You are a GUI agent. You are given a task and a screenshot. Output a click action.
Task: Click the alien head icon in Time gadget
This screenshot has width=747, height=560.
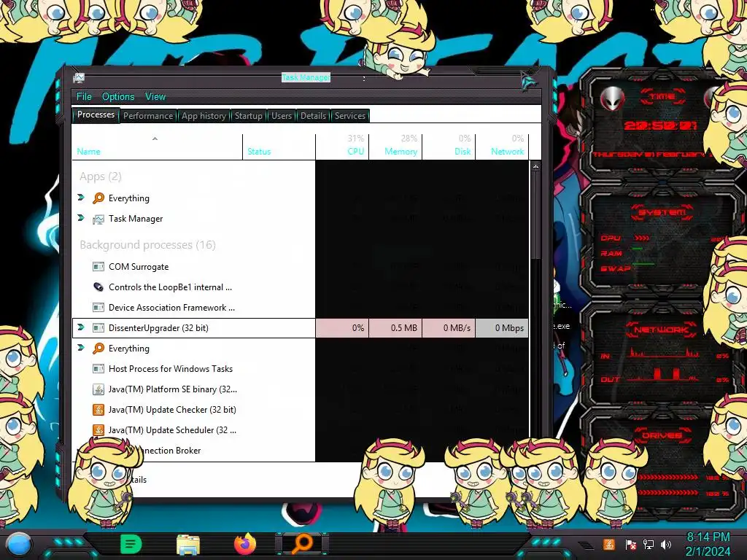(612, 99)
